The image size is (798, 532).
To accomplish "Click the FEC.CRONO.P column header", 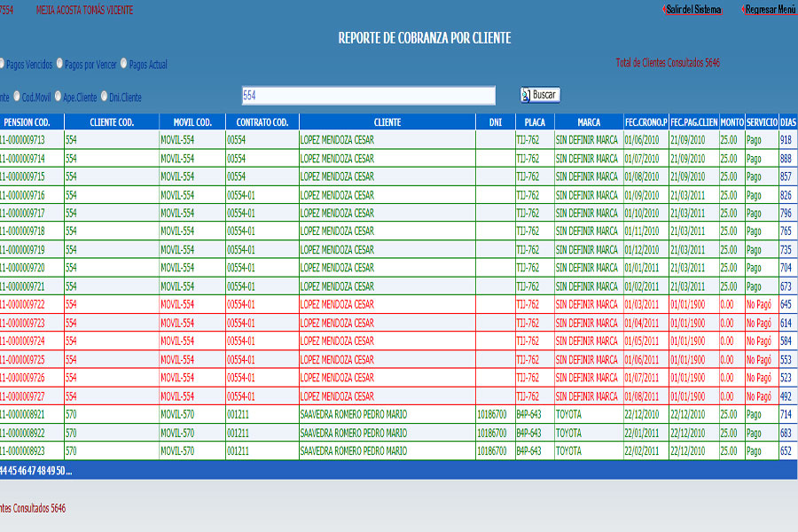I will (645, 122).
